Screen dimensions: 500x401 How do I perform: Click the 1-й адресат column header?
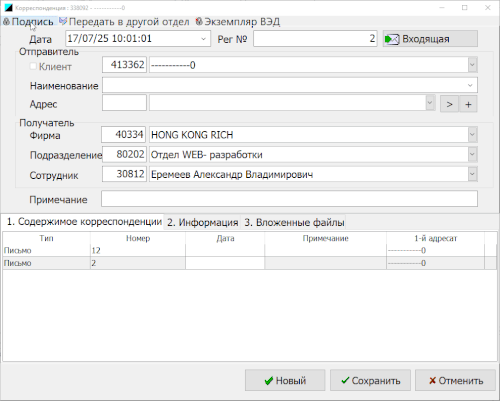(x=435, y=238)
